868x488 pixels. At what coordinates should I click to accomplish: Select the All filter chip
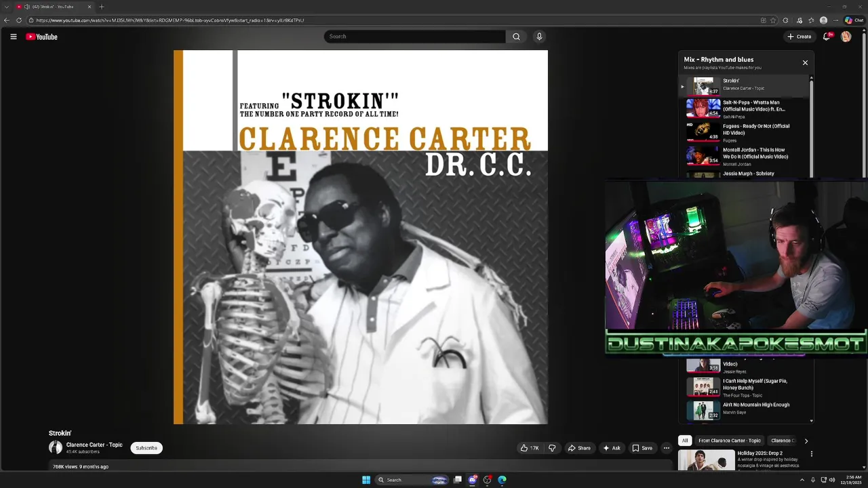coord(685,441)
